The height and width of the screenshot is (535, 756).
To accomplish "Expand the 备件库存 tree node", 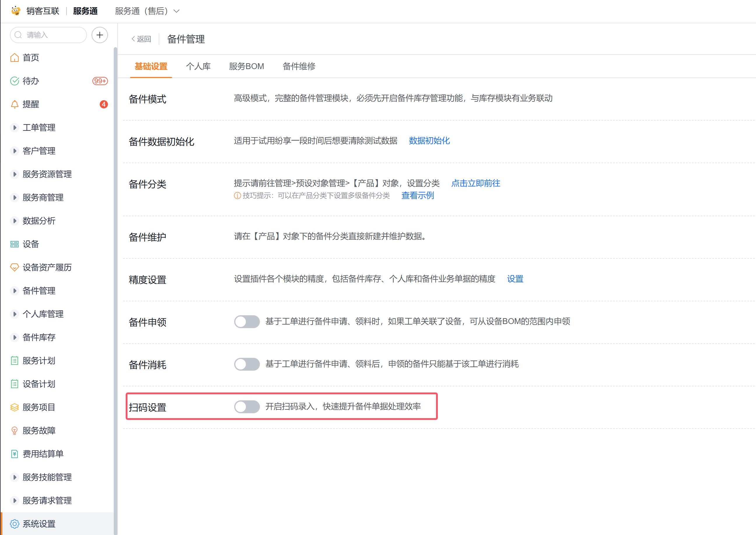I will [15, 337].
